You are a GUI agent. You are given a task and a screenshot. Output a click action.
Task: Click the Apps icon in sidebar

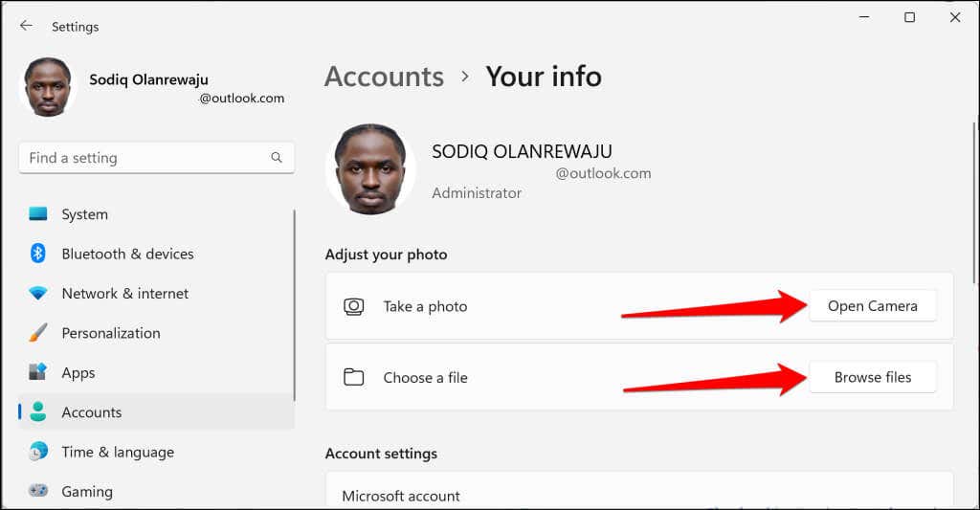coord(38,372)
